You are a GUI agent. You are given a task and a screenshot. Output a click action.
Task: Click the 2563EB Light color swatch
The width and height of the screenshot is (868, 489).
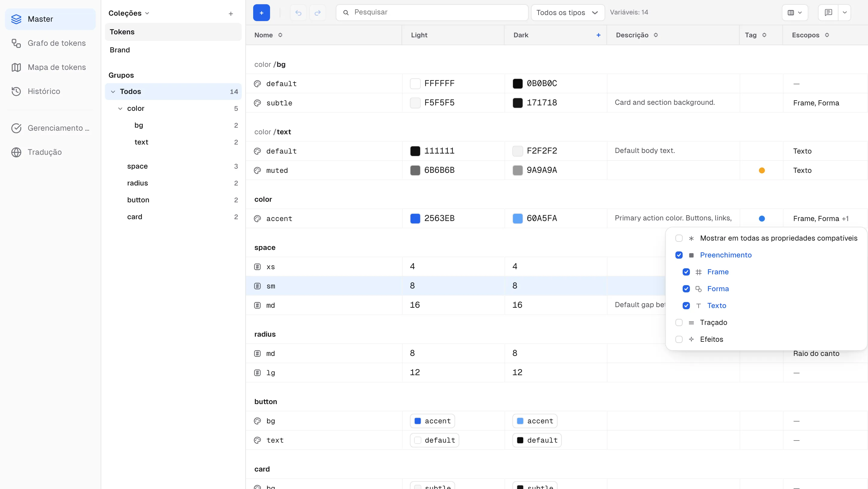pos(415,219)
